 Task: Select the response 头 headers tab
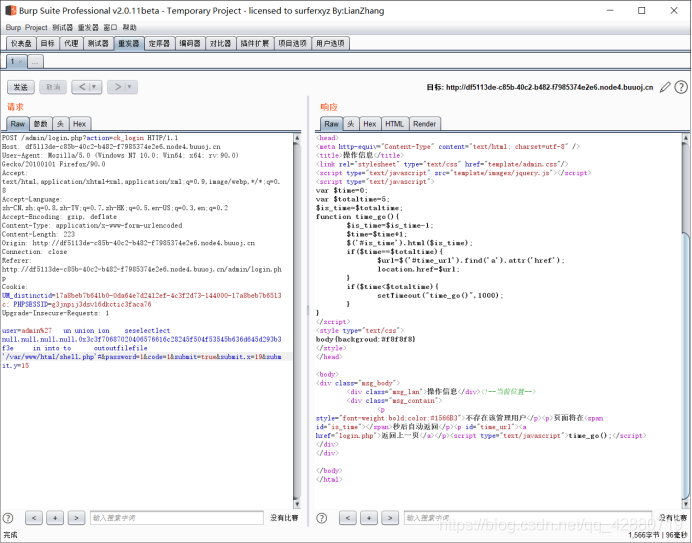[x=351, y=124]
